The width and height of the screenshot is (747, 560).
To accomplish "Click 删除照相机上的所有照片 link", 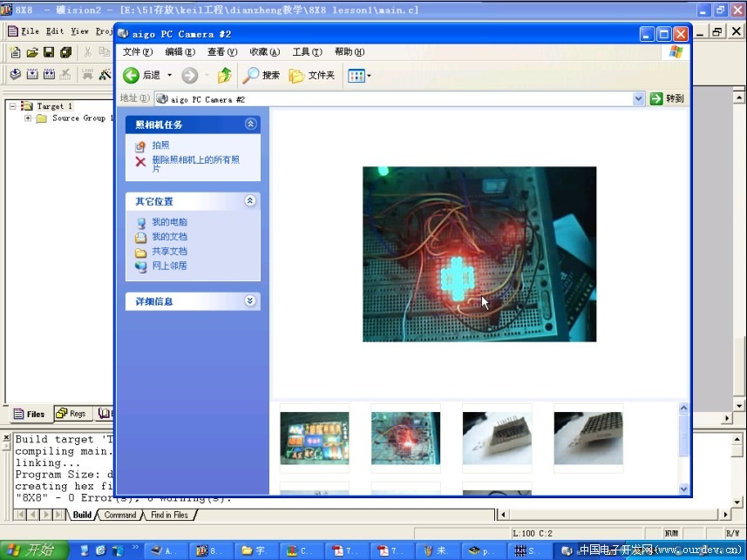I will coord(196,164).
